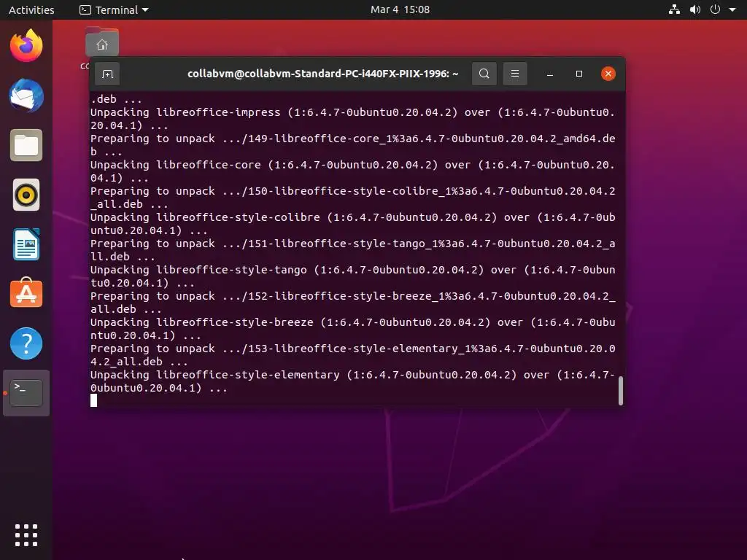Image resolution: width=747 pixels, height=560 pixels.
Task: Click the 'Unpacking libreoffice-style-elementary' line
Action: click(x=353, y=381)
